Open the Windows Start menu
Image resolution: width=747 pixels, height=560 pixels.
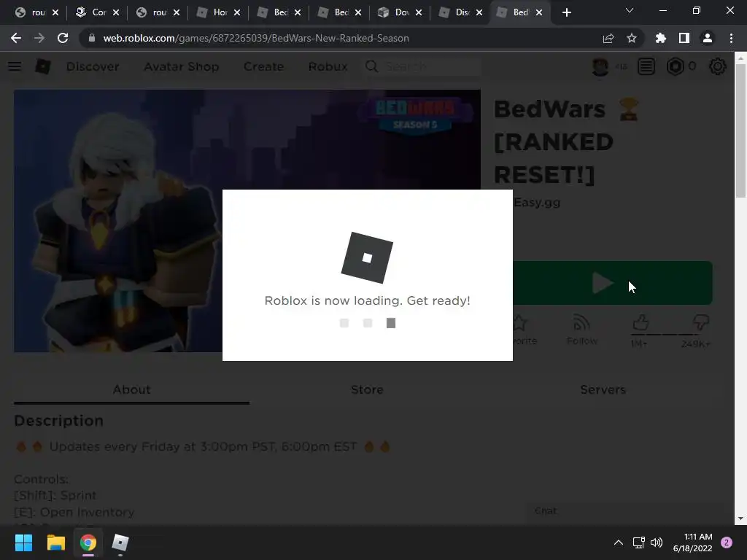click(23, 542)
